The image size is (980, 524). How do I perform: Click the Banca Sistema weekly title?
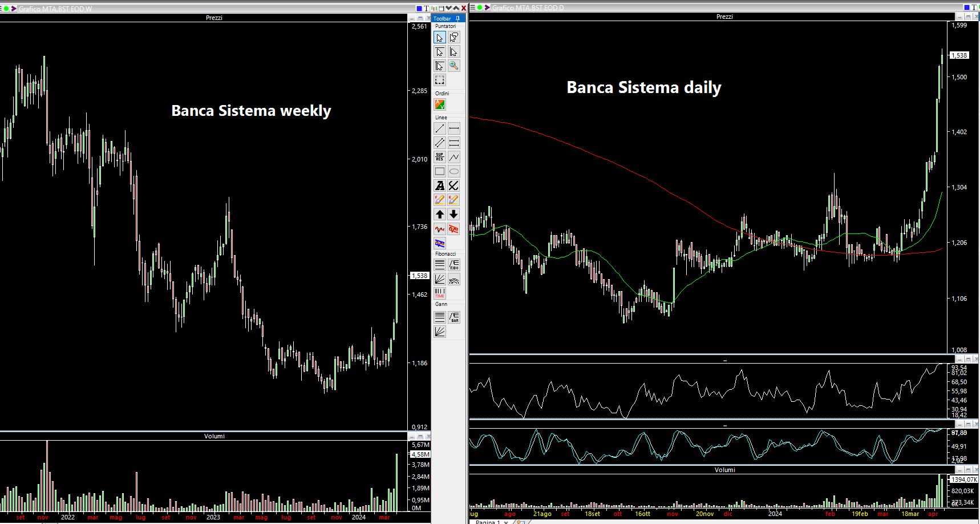point(251,111)
